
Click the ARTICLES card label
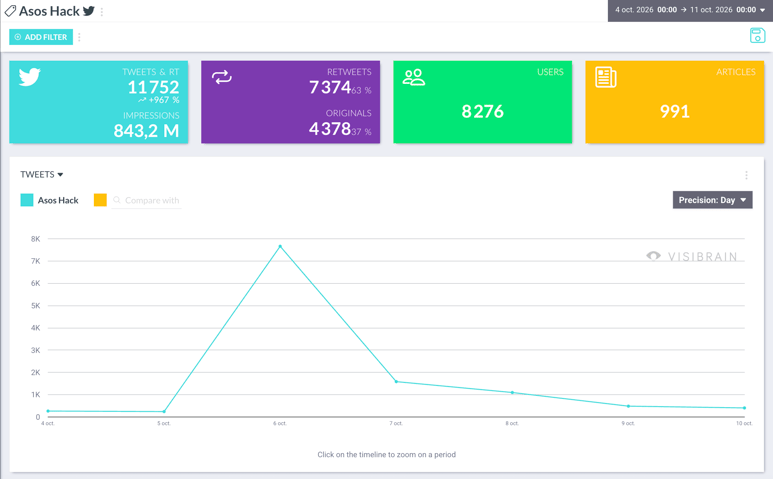click(x=736, y=72)
